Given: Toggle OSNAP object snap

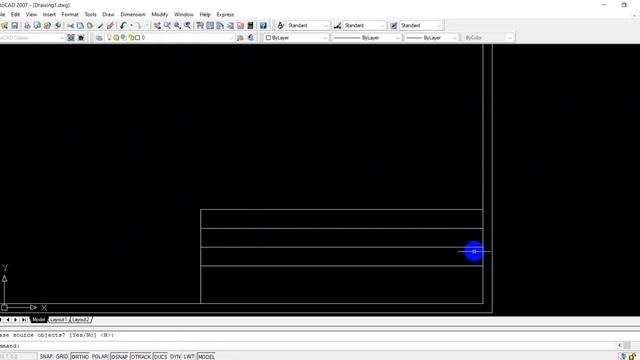Looking at the screenshot, I should (x=119, y=356).
